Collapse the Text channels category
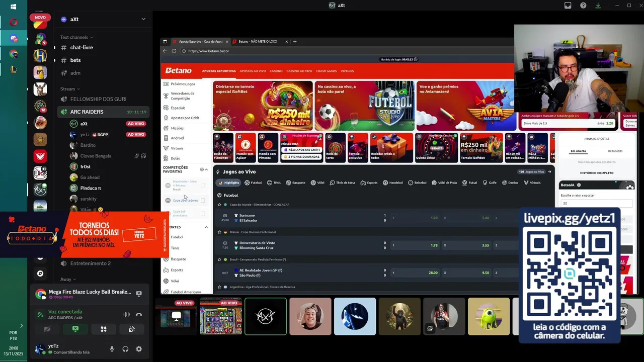 pos(76,37)
